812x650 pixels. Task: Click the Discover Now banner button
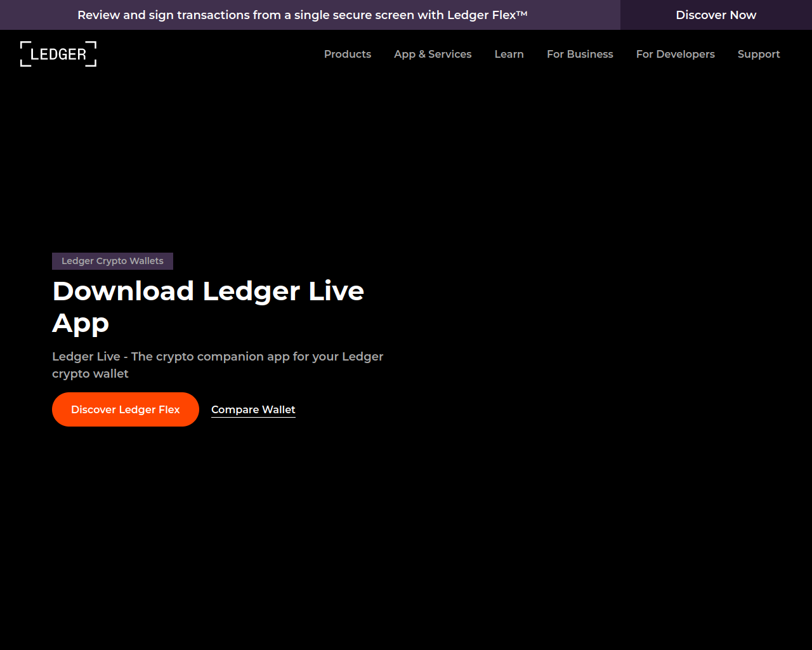pyautogui.click(x=716, y=15)
